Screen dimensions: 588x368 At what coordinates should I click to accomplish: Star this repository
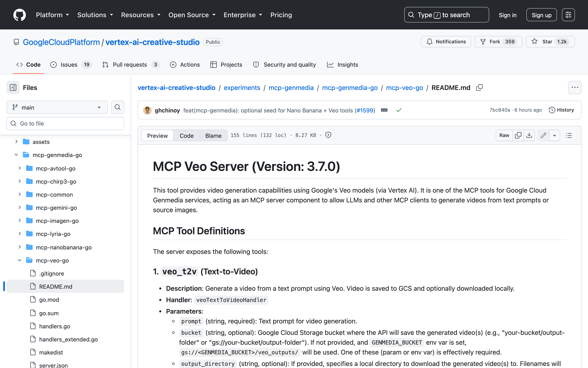coord(550,42)
